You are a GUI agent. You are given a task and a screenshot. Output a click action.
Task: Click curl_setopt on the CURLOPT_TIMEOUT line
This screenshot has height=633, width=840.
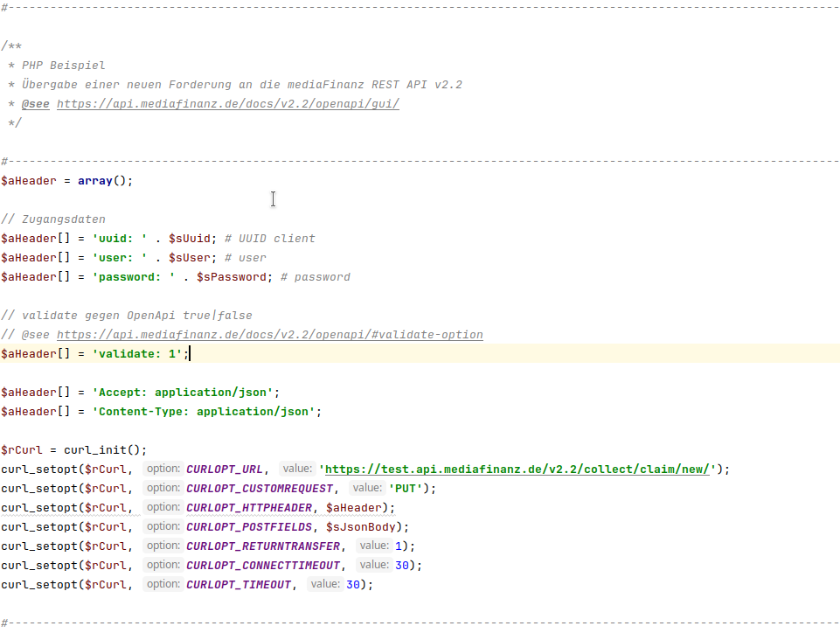(x=39, y=585)
